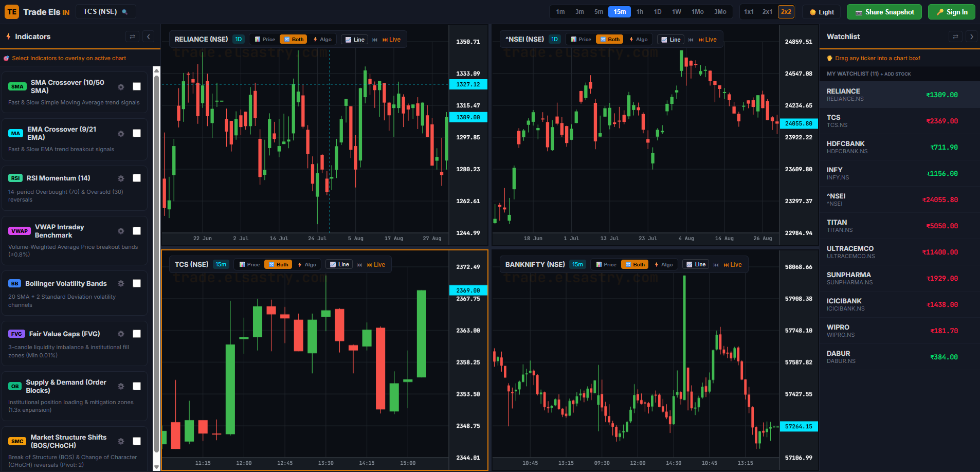Click rewind icon on ^NSEI chart toolbar

pos(691,40)
